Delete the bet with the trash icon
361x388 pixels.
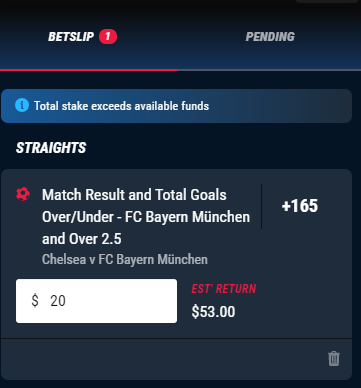(334, 359)
